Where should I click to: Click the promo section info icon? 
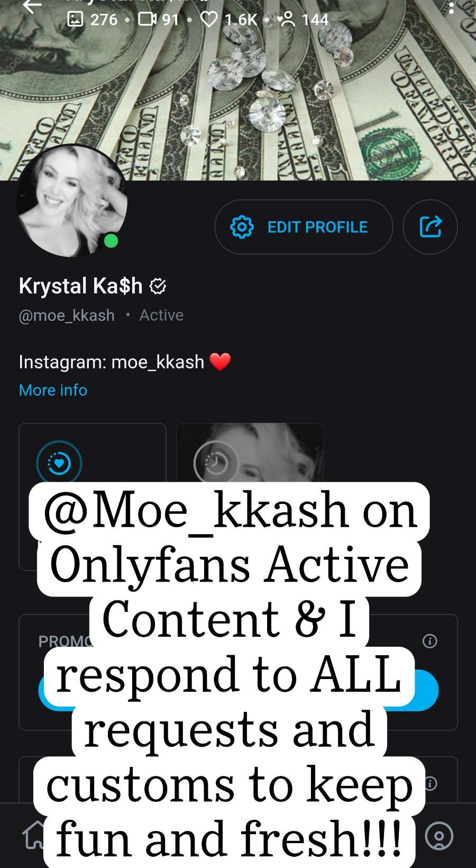click(x=430, y=641)
